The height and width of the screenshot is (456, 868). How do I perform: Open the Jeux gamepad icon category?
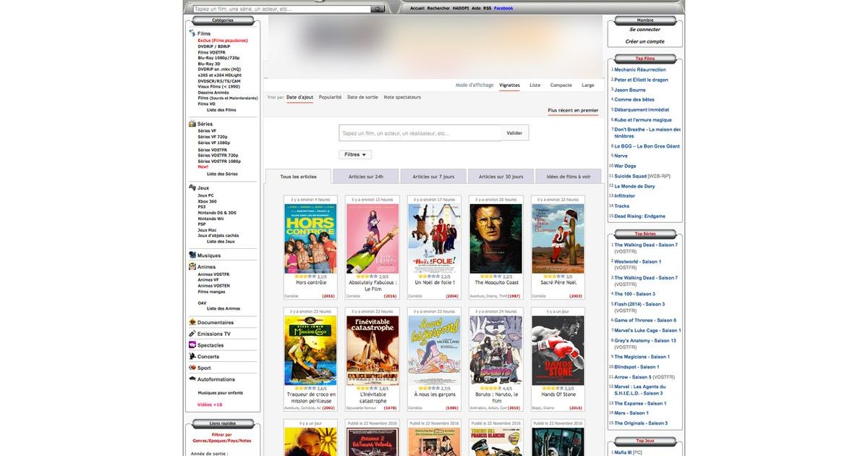[192, 187]
